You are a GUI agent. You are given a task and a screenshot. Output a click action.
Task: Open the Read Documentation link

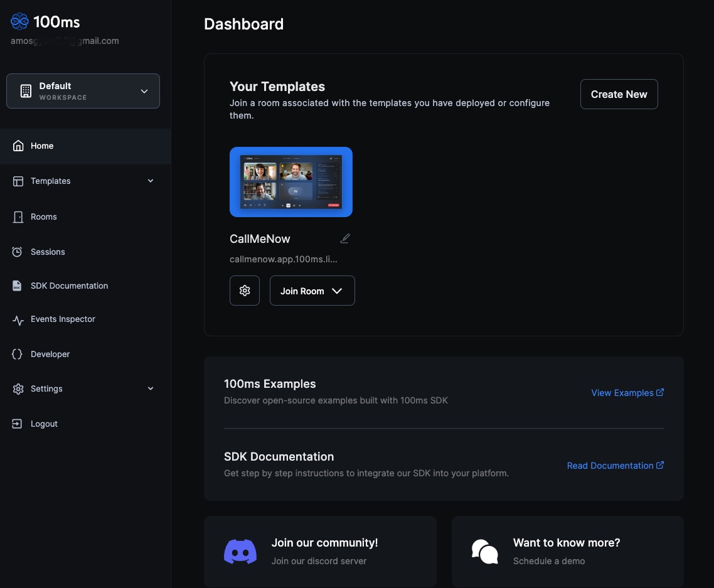pyautogui.click(x=615, y=466)
